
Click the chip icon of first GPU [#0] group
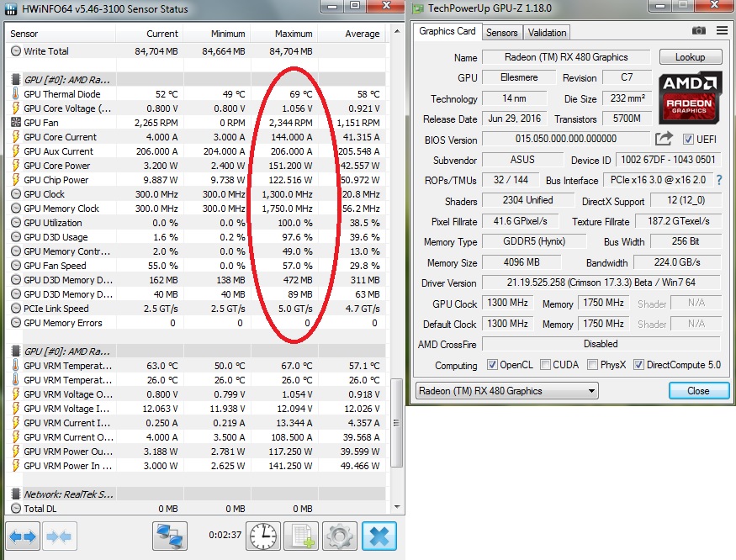pyautogui.click(x=15, y=79)
